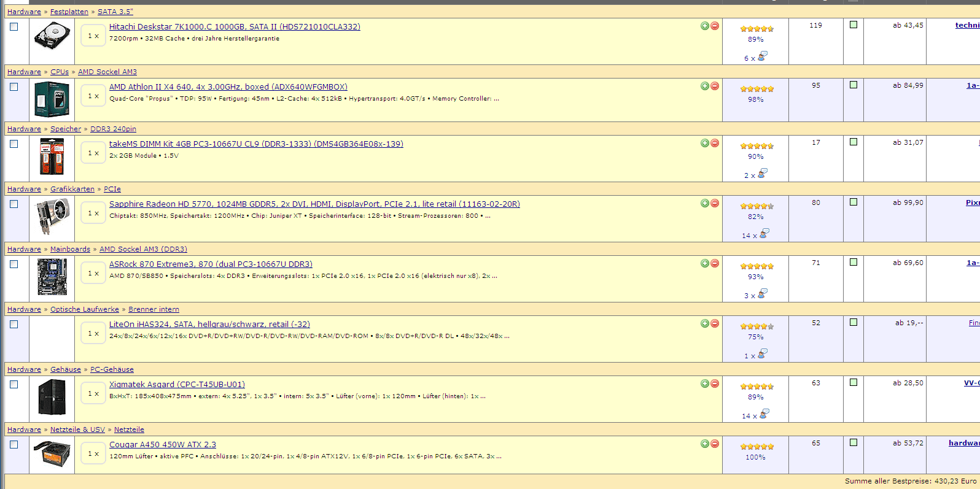Click the Sapphire Radeon graphics card thumbnail

click(x=52, y=217)
